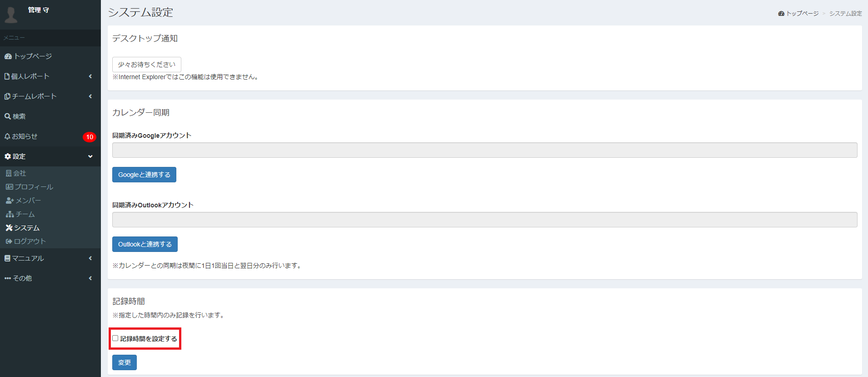Enable the 記録時間を設定する checkbox
Viewport: 868px width, 377px height.
[x=115, y=338]
